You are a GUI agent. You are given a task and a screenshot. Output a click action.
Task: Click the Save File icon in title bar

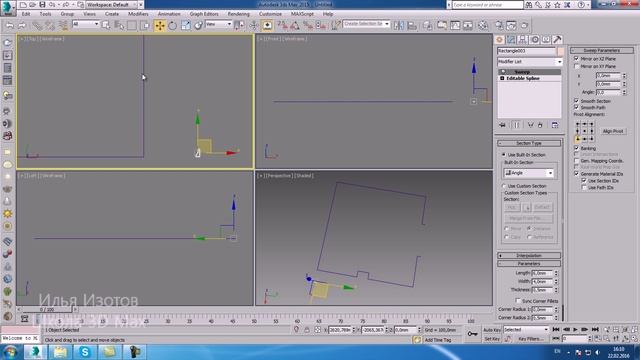pyautogui.click(x=42, y=4)
